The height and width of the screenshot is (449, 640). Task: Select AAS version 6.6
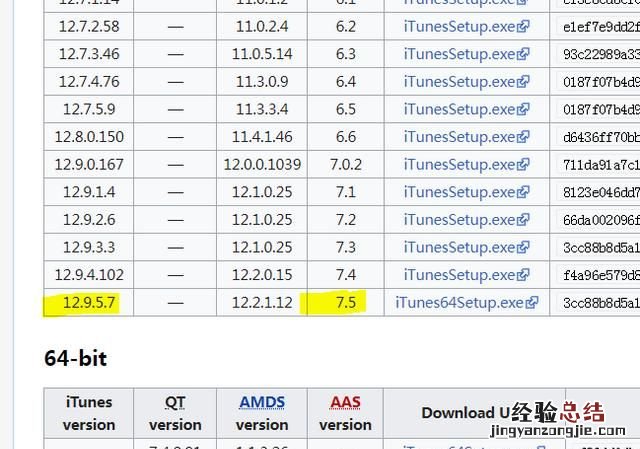pyautogui.click(x=346, y=137)
